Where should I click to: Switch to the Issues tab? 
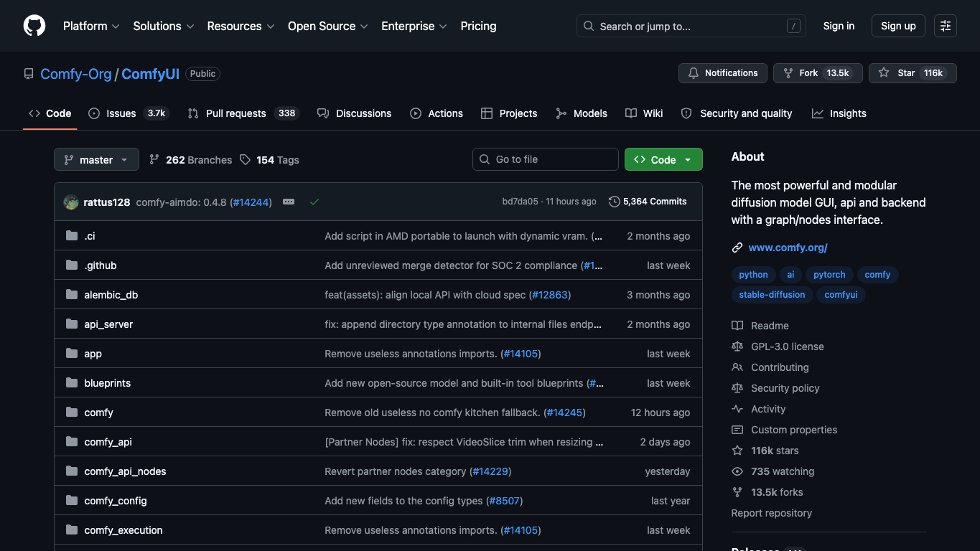129,113
